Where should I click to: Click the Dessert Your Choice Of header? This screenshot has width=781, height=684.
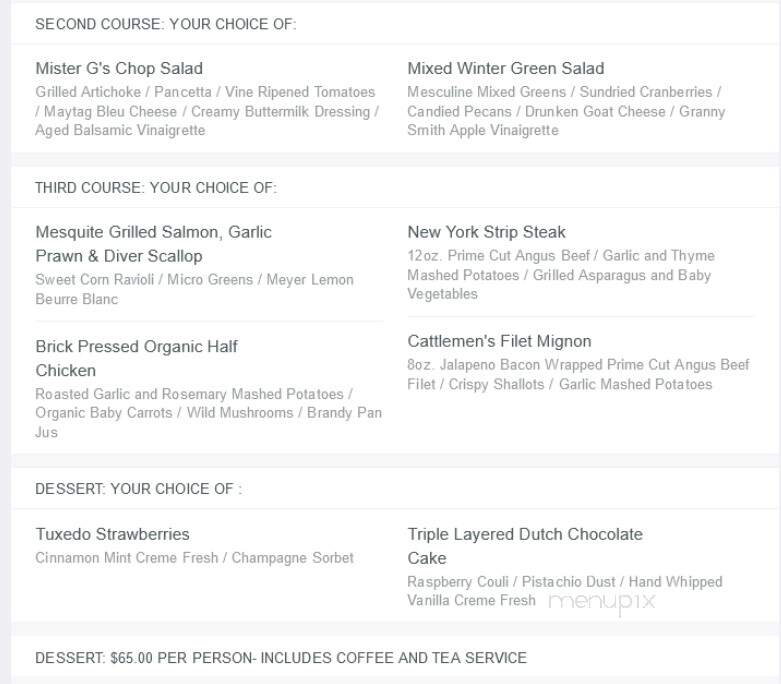pyautogui.click(x=138, y=489)
